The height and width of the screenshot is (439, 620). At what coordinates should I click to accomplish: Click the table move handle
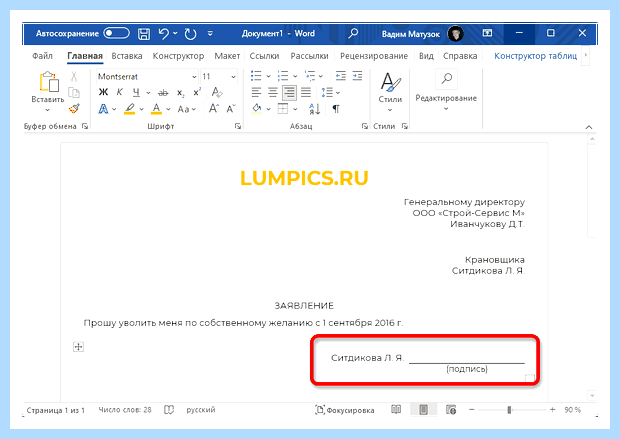pos(78,347)
